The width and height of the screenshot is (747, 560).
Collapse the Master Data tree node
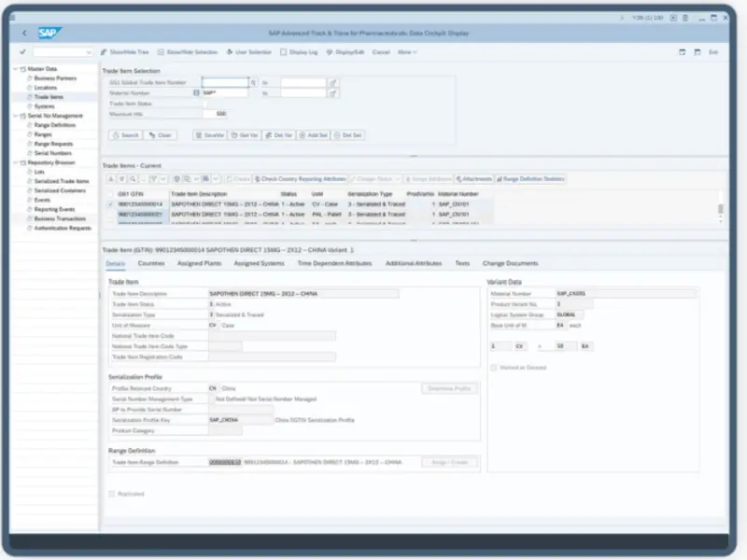(16, 69)
